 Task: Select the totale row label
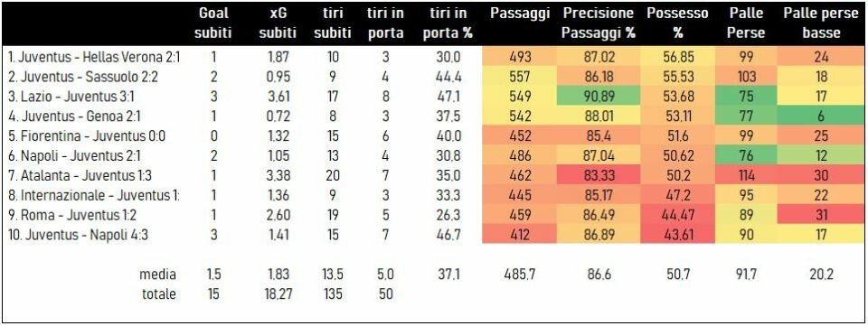[x=158, y=294]
